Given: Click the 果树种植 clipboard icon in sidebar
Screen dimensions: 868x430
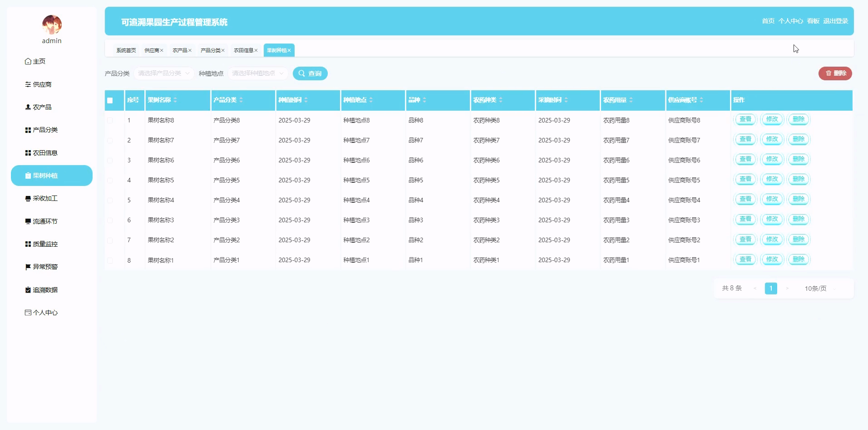Looking at the screenshot, I should pos(28,176).
